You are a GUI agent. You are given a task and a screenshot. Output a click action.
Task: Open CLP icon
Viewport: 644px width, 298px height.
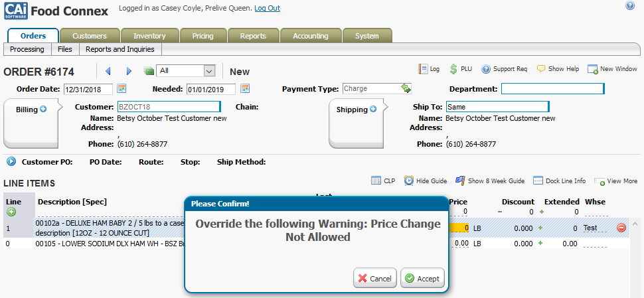coord(383,181)
